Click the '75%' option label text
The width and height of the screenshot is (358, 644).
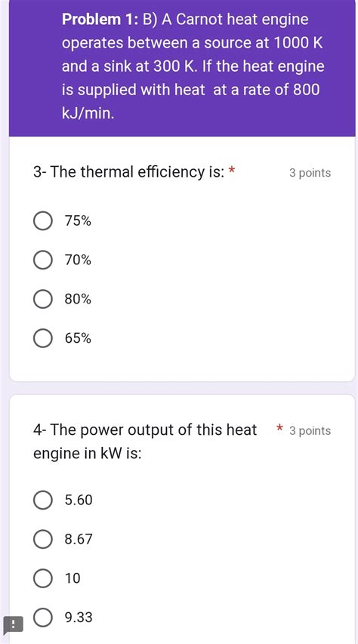[x=78, y=221]
